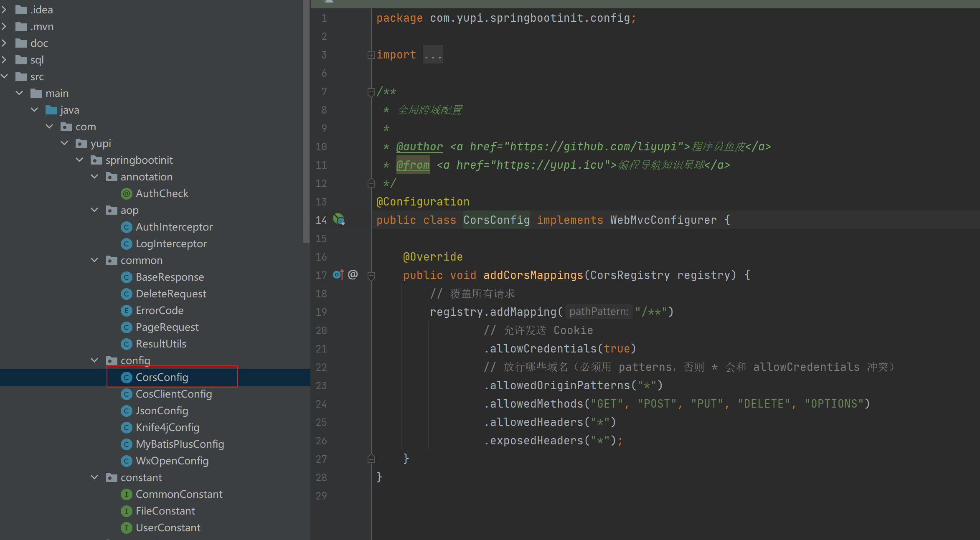This screenshot has width=980, height=540.
Task: Click the CommonConstant interface file icon
Action: coord(126,494)
